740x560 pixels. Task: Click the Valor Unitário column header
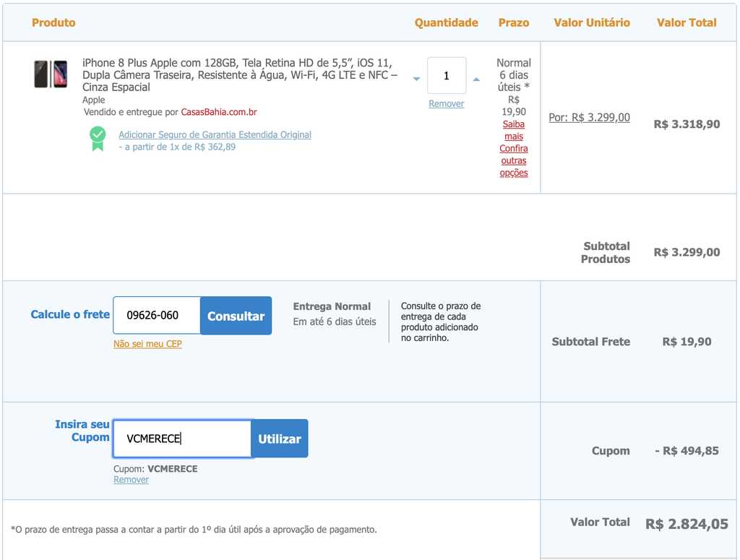(592, 22)
